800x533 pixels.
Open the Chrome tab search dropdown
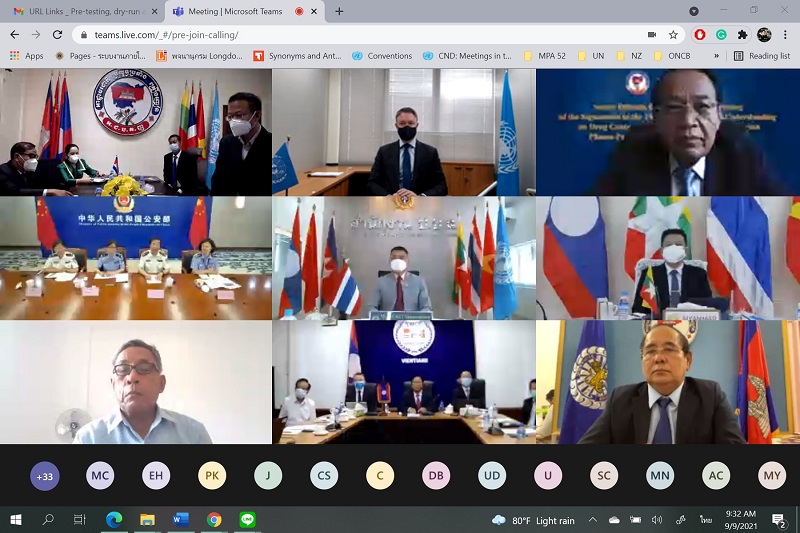click(x=694, y=11)
